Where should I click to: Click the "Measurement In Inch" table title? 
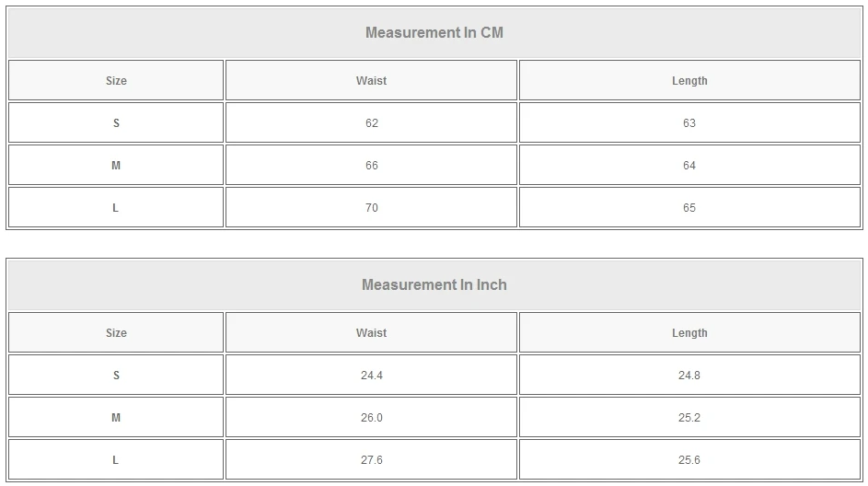tap(434, 285)
